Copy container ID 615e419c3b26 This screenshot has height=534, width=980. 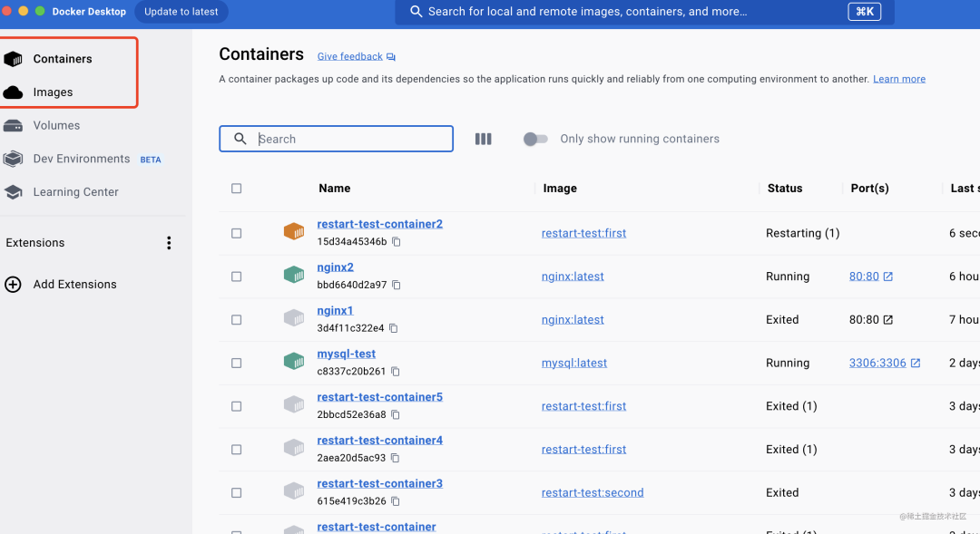pos(395,500)
